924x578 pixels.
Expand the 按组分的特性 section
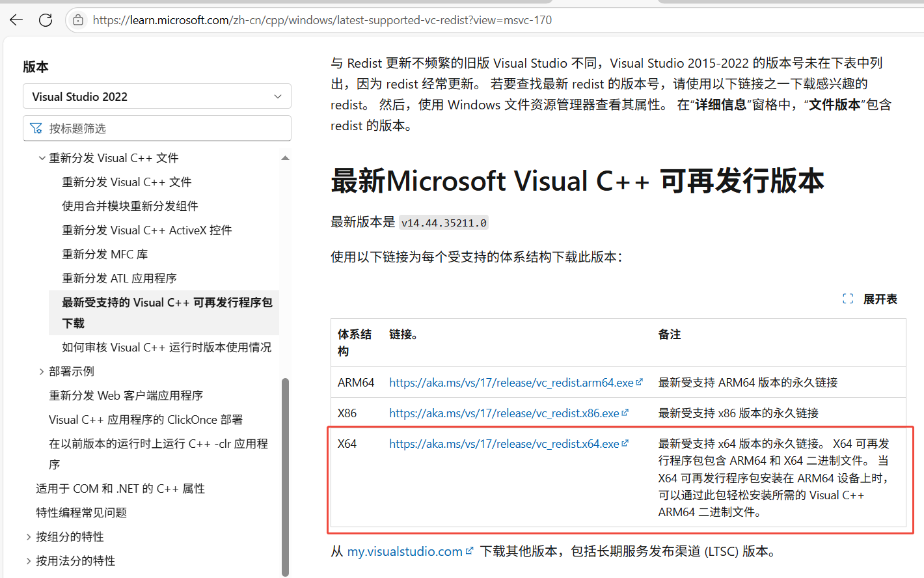pos(29,537)
